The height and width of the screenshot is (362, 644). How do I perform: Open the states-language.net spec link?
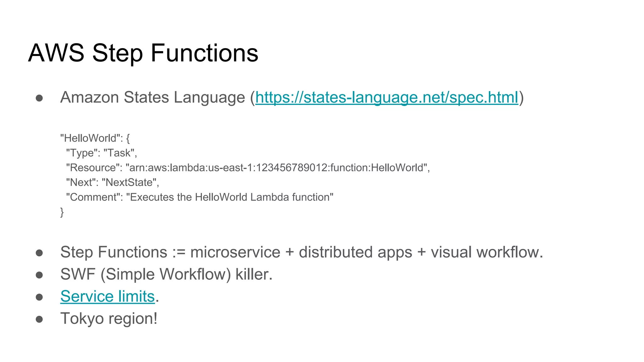[x=386, y=97]
